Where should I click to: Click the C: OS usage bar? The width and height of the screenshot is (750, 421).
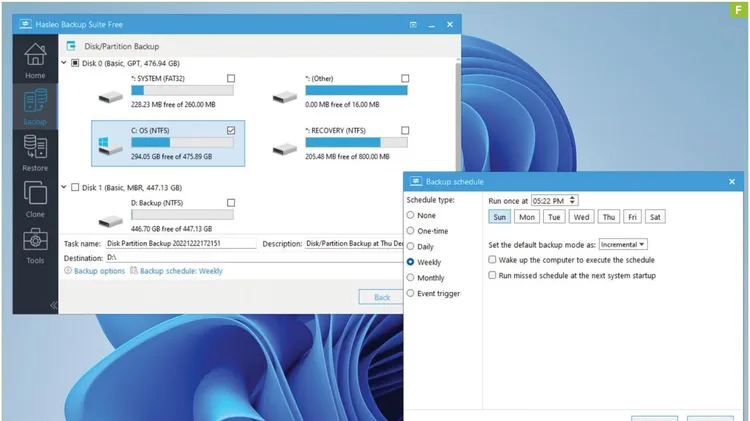coord(182,142)
